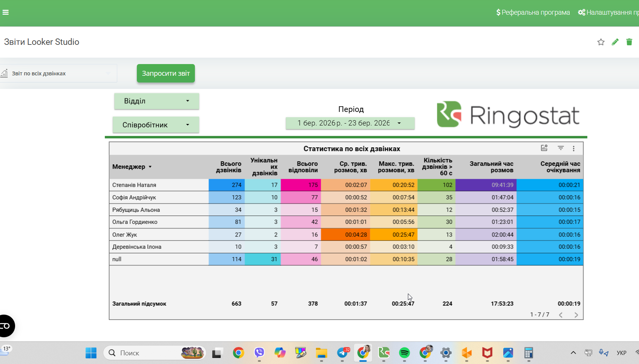Image resolution: width=639 pixels, height=364 pixels.
Task: Sort table by the Менеджер column
Action: [x=132, y=167]
